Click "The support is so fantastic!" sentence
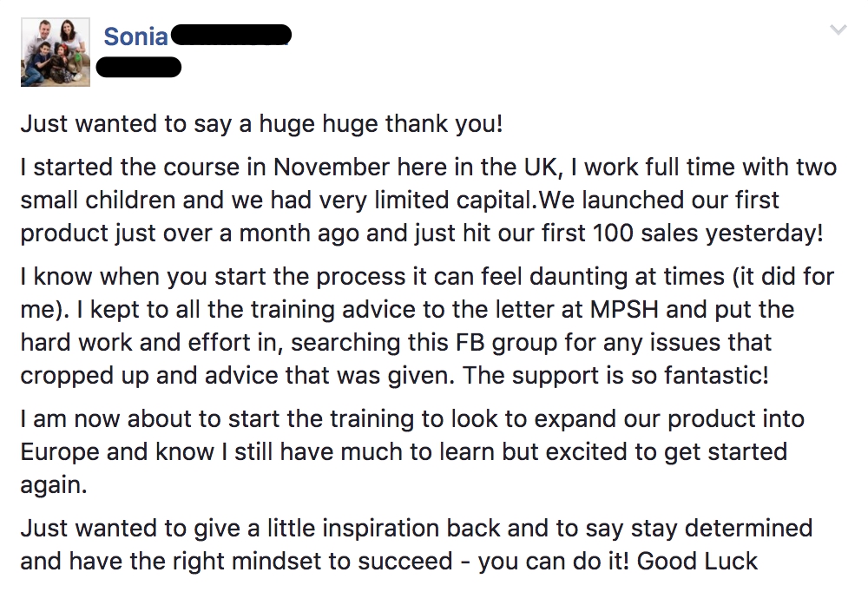This screenshot has height=592, width=868. click(x=623, y=376)
